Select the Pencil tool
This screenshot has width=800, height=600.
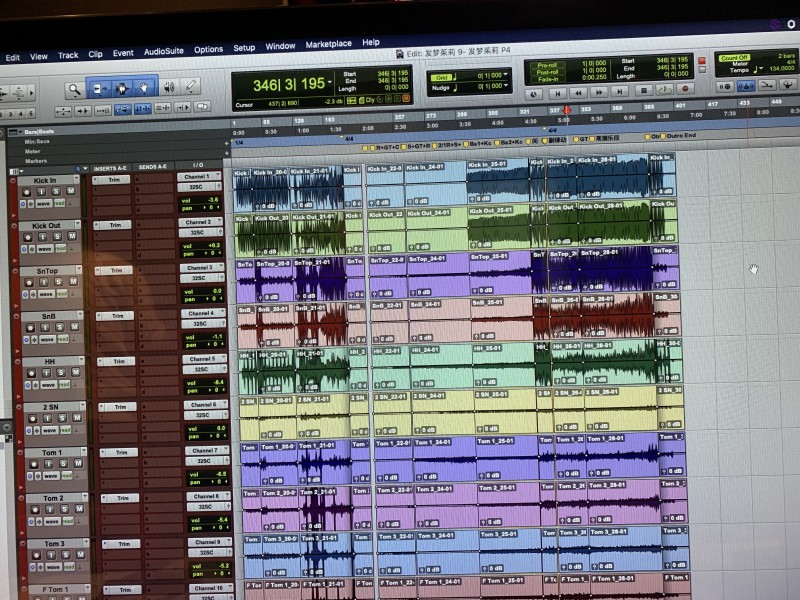click(191, 86)
